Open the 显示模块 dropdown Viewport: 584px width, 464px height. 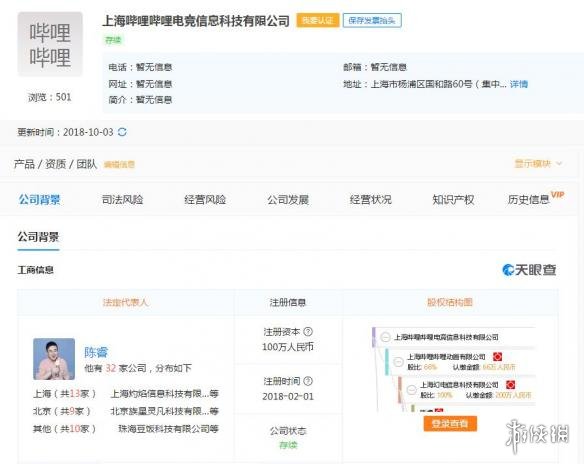pyautogui.click(x=538, y=163)
